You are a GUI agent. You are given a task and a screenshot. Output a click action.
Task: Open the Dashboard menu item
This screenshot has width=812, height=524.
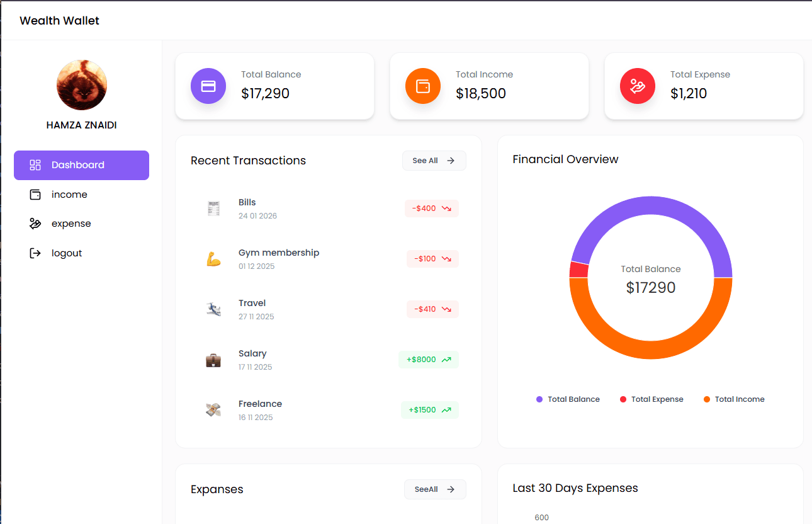[x=81, y=165]
